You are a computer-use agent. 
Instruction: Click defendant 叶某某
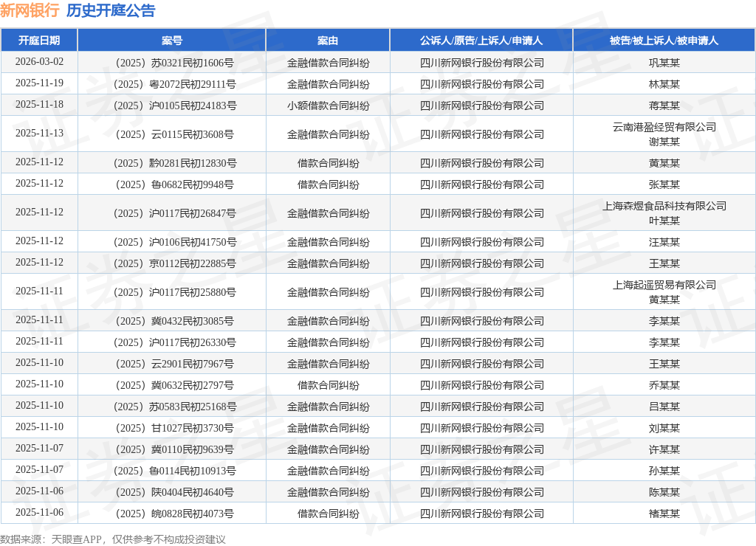664,221
